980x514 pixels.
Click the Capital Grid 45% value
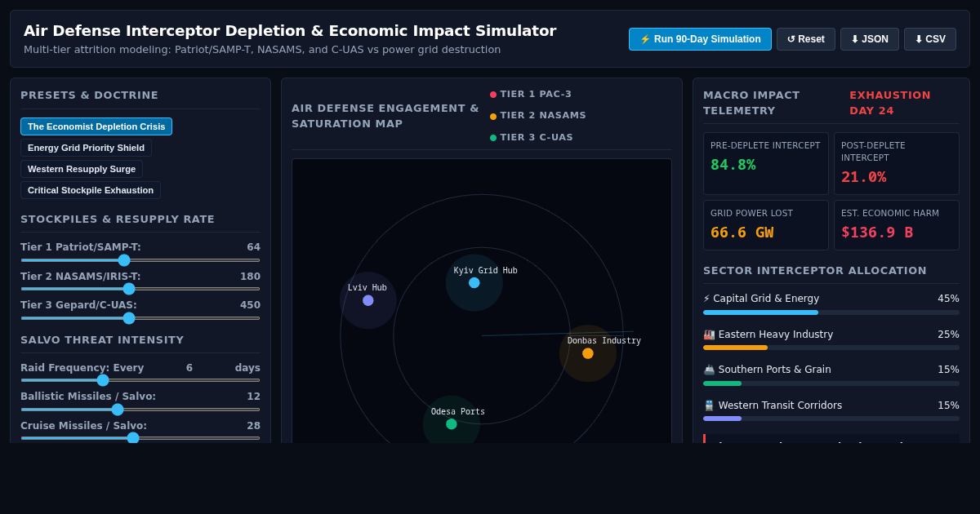tap(948, 299)
